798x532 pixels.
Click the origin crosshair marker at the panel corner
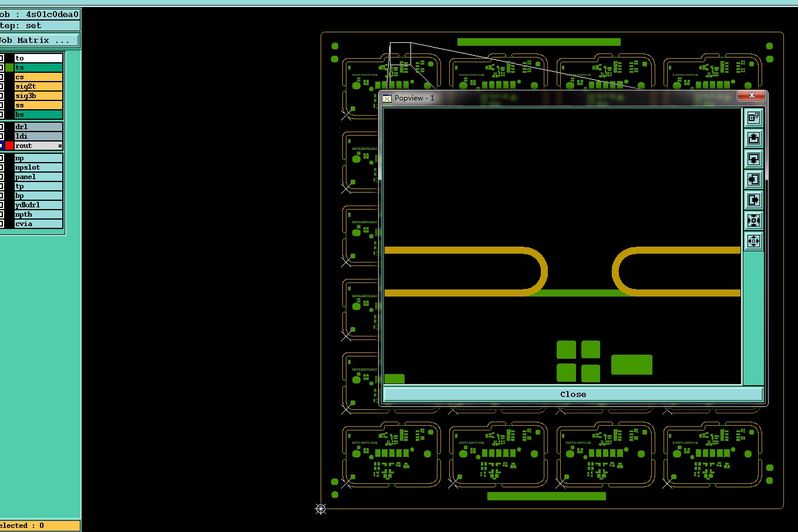pyautogui.click(x=321, y=509)
